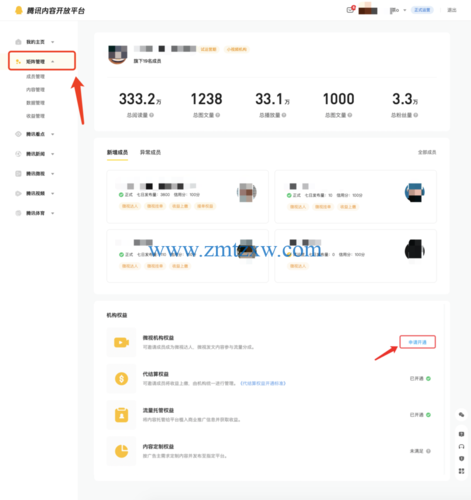Viewport: 471px width, 500px height.
Task: Click the headset customer service floating icon
Action: 461,447
